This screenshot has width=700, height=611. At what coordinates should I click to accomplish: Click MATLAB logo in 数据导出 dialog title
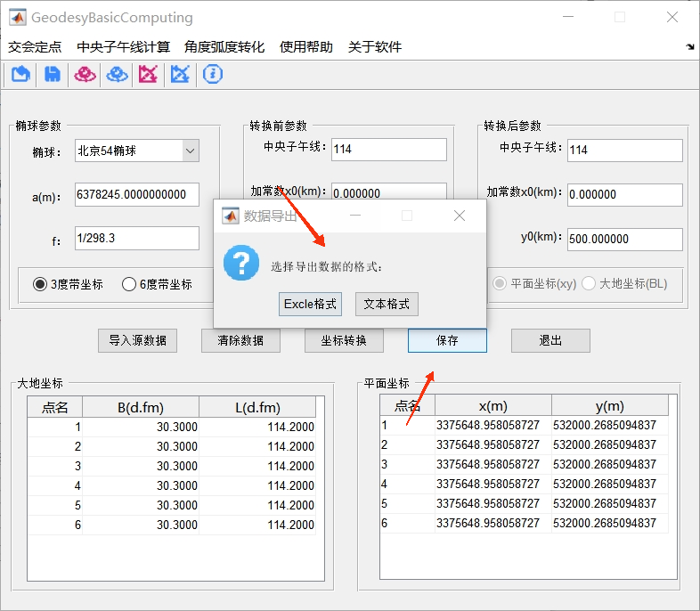(231, 216)
